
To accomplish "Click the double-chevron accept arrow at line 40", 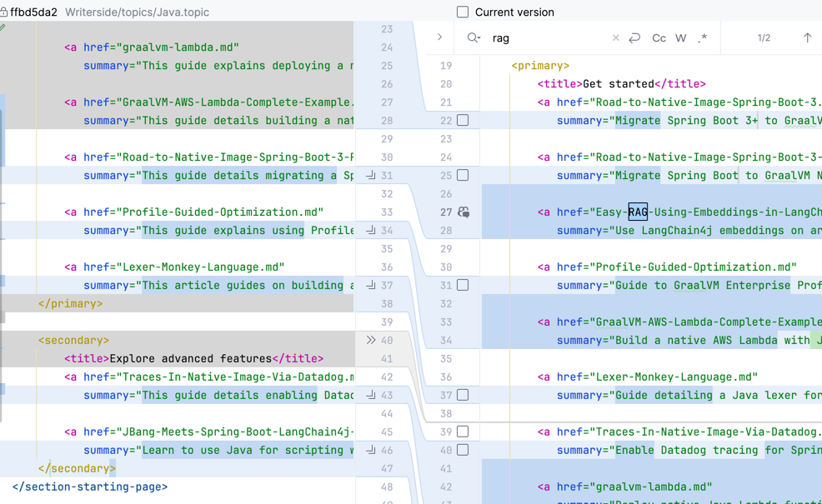I will [x=371, y=340].
